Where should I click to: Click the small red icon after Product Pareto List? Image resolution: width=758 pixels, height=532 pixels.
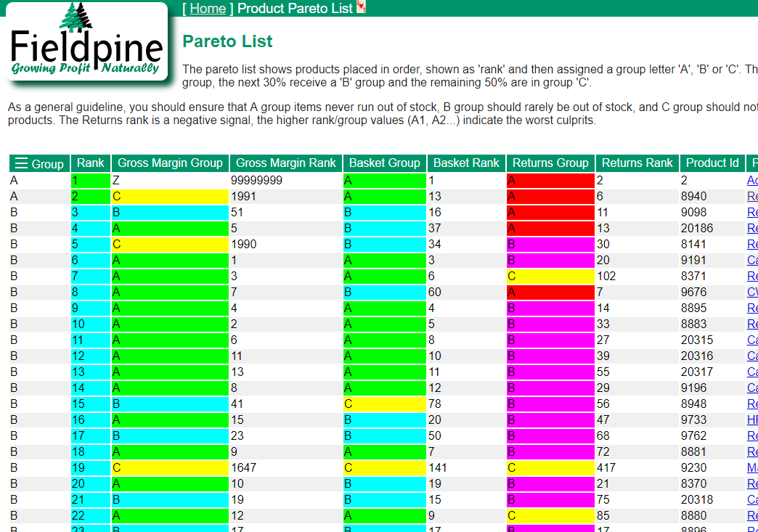point(361,7)
